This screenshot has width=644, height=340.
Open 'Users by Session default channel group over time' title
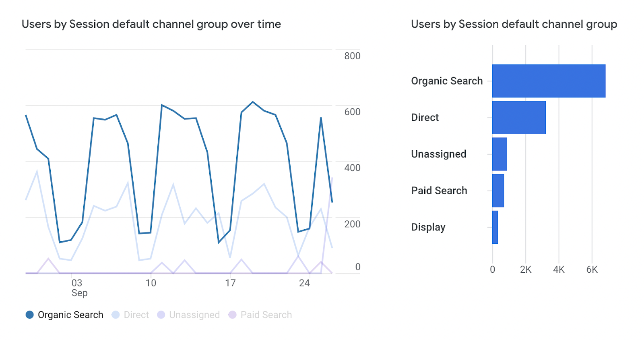tap(151, 24)
